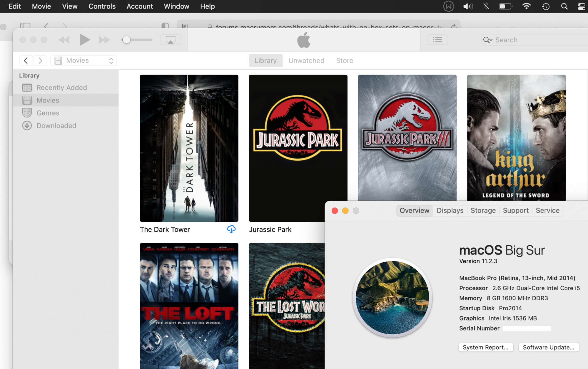This screenshot has height=369, width=588.
Task: Click the list view icon button
Action: tap(437, 40)
